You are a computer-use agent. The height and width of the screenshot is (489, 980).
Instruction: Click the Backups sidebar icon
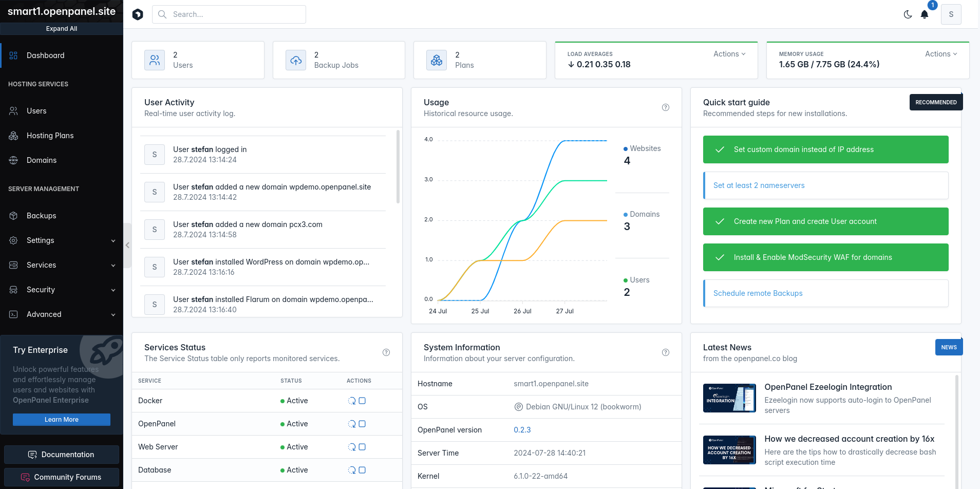(x=14, y=216)
